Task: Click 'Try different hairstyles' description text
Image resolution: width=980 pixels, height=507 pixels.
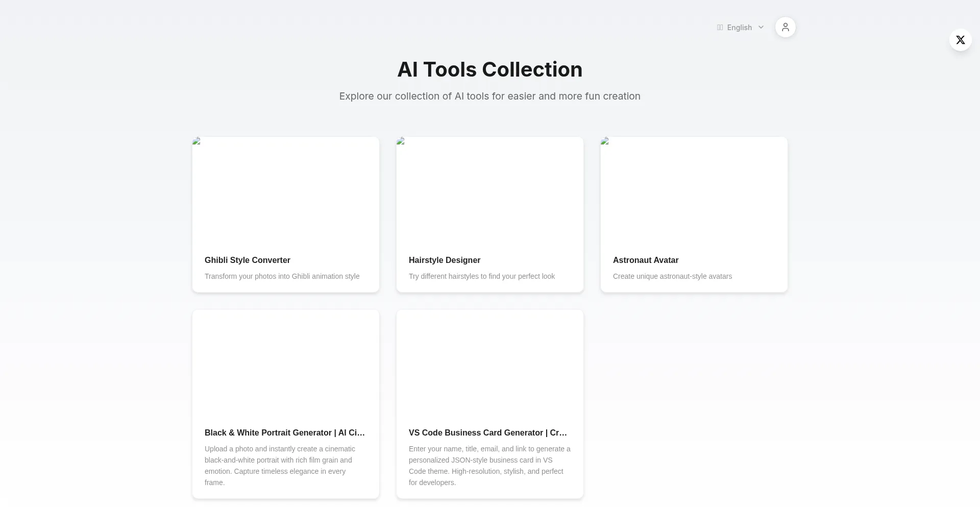Action: click(x=482, y=276)
